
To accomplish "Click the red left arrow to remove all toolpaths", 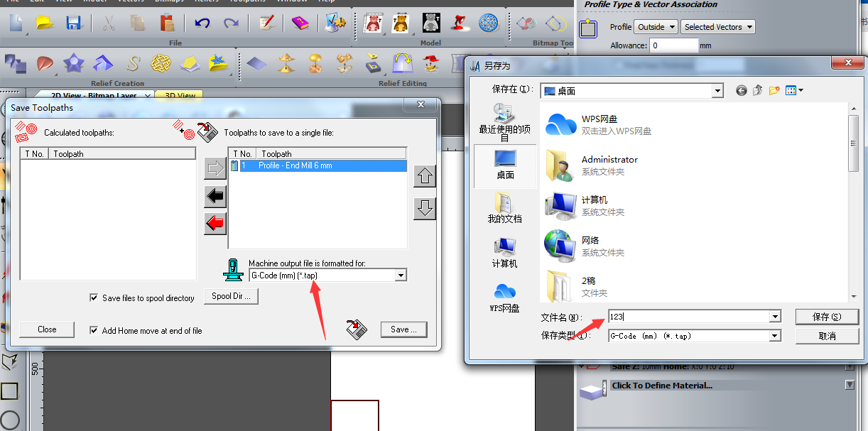I will (x=215, y=224).
